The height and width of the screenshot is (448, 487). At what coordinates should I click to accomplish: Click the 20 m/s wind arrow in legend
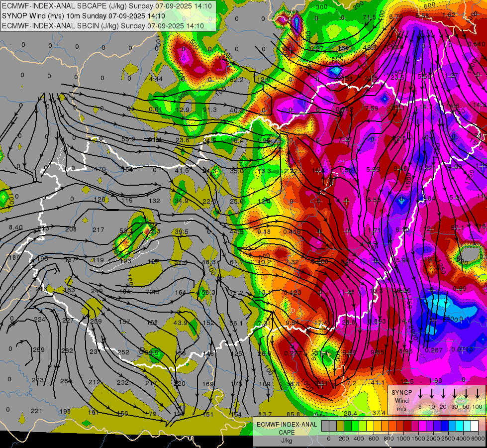point(443,393)
